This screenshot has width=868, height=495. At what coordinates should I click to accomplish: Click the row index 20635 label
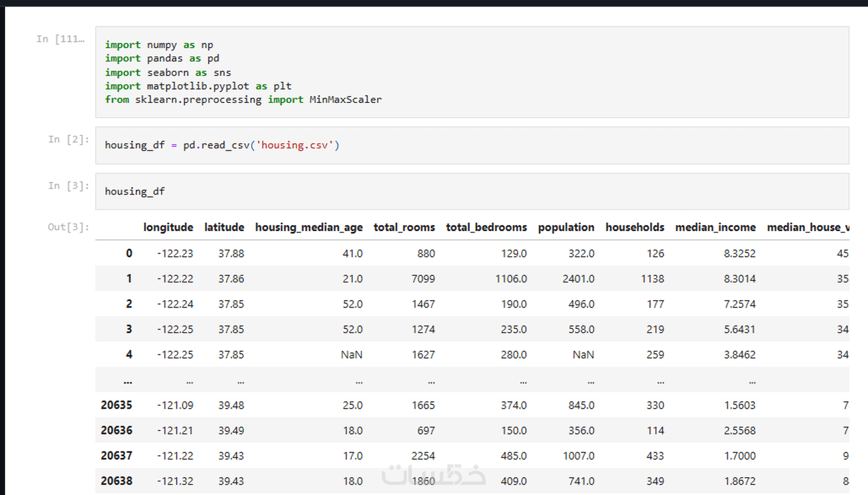tap(116, 405)
